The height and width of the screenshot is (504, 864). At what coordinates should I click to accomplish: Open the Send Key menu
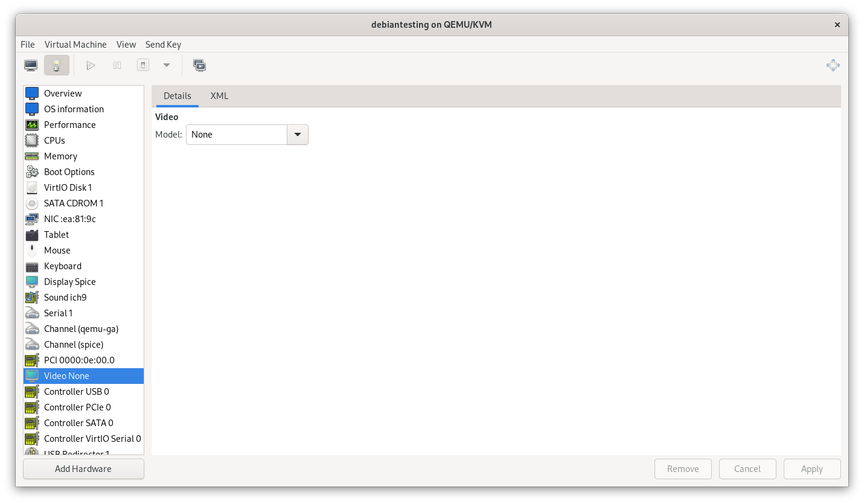(x=163, y=45)
